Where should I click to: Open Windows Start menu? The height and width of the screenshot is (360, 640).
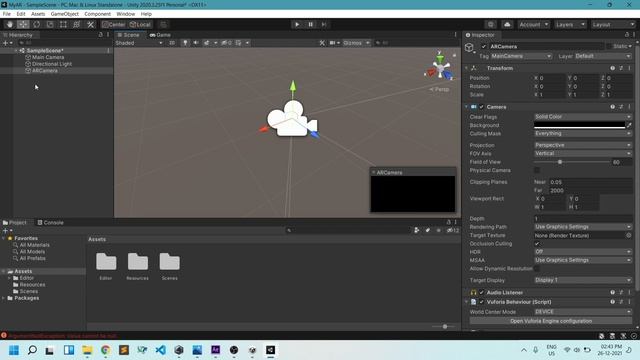click(x=14, y=350)
